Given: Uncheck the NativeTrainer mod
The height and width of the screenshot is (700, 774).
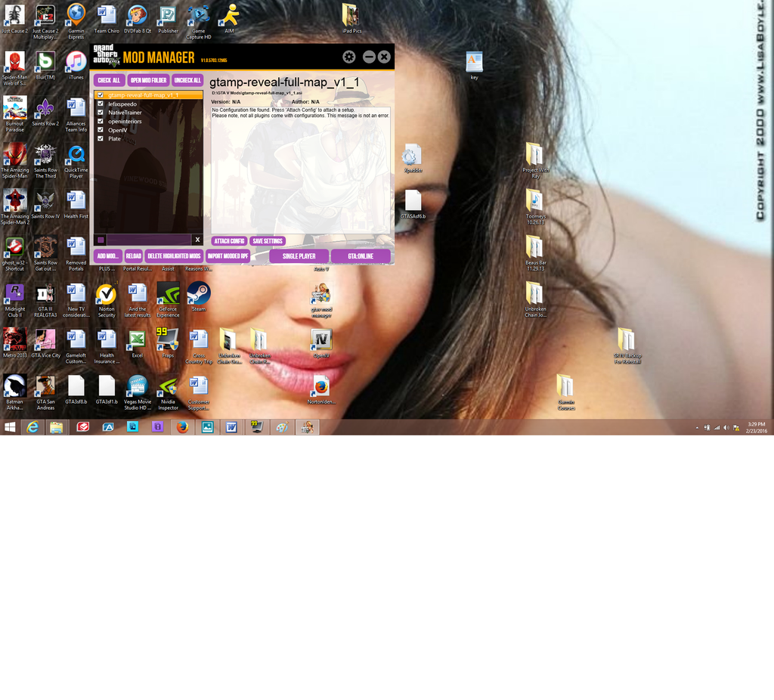Looking at the screenshot, I should coord(101,111).
